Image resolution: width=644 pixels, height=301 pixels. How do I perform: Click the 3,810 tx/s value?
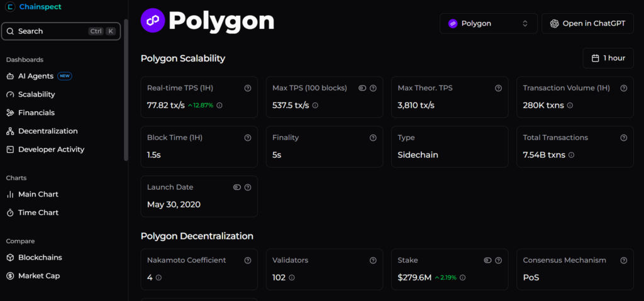tap(416, 105)
